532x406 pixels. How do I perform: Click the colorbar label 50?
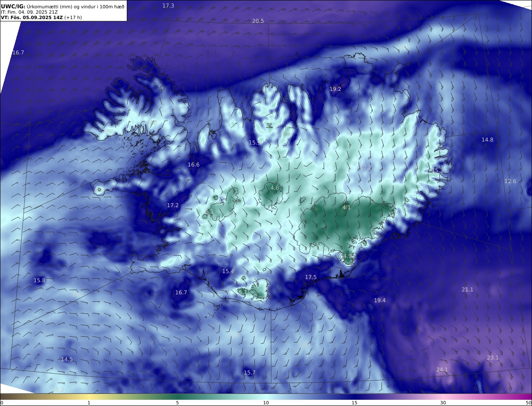tap(528, 403)
